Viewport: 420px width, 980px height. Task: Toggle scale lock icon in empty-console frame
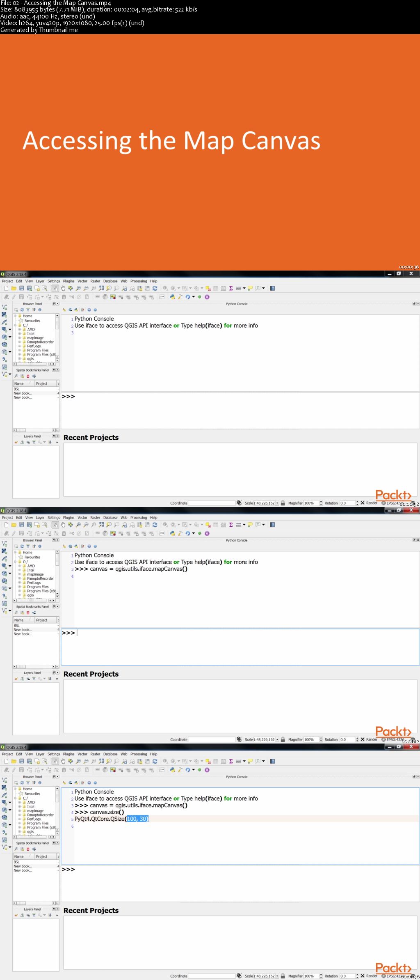(283, 503)
